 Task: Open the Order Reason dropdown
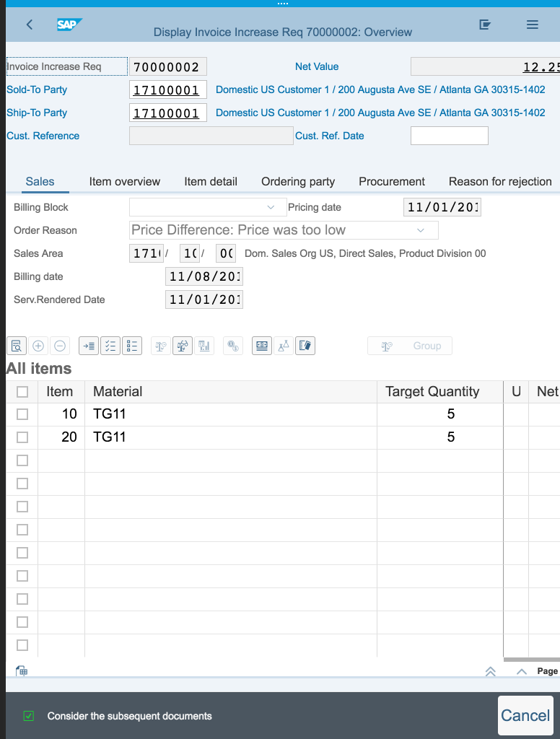click(x=421, y=230)
